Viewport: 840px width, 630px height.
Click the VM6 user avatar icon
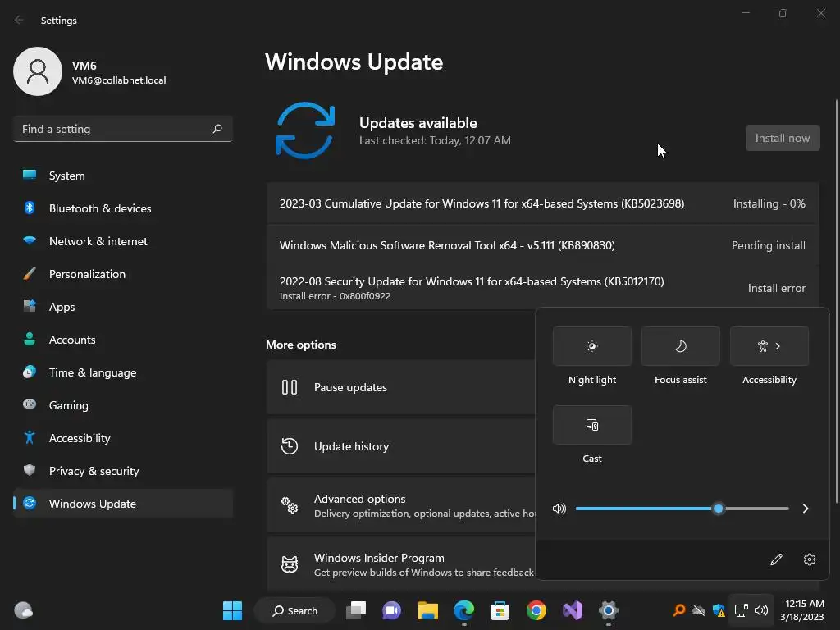coord(38,71)
